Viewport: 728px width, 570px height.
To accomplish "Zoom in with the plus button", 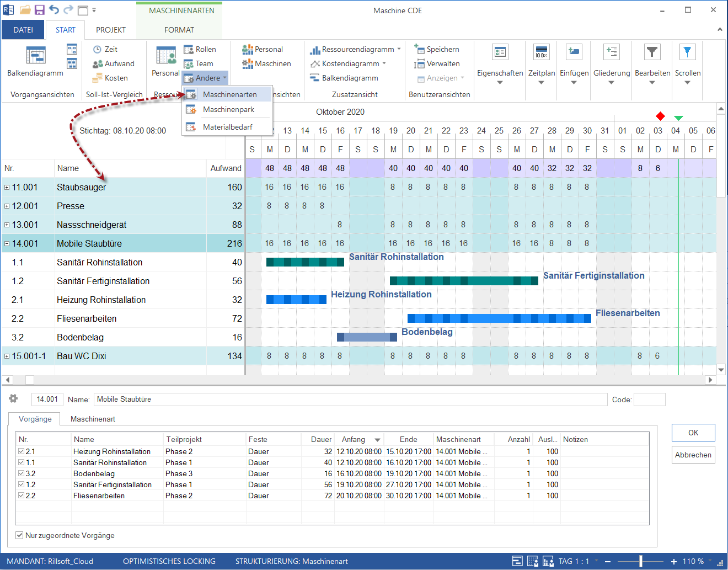I will coord(673,561).
